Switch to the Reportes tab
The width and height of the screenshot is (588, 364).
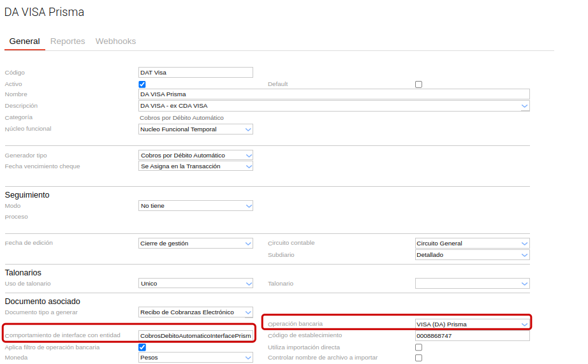(68, 41)
